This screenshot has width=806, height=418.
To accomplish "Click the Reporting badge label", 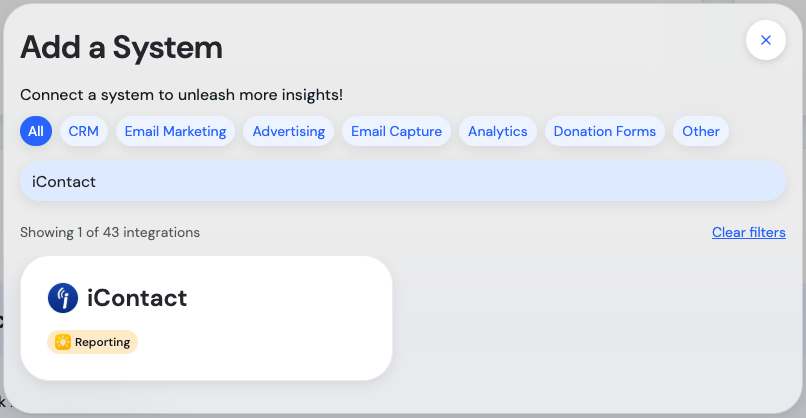I will [x=102, y=342].
